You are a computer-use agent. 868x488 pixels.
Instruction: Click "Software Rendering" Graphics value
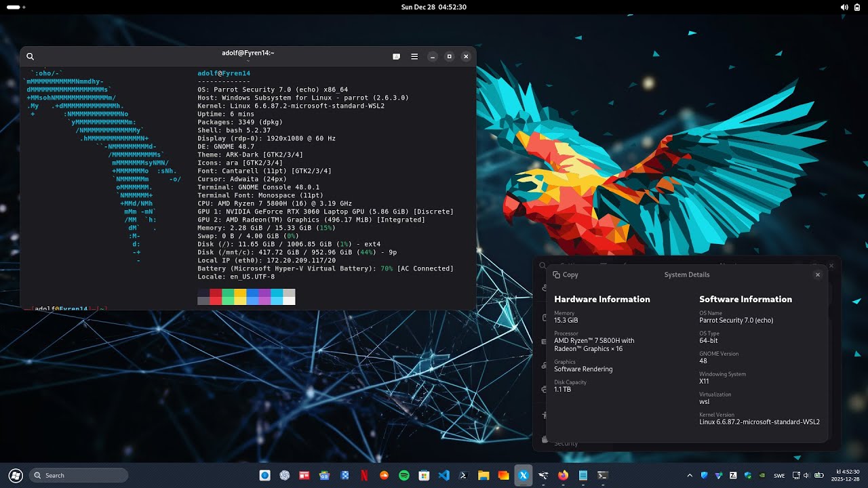point(583,369)
